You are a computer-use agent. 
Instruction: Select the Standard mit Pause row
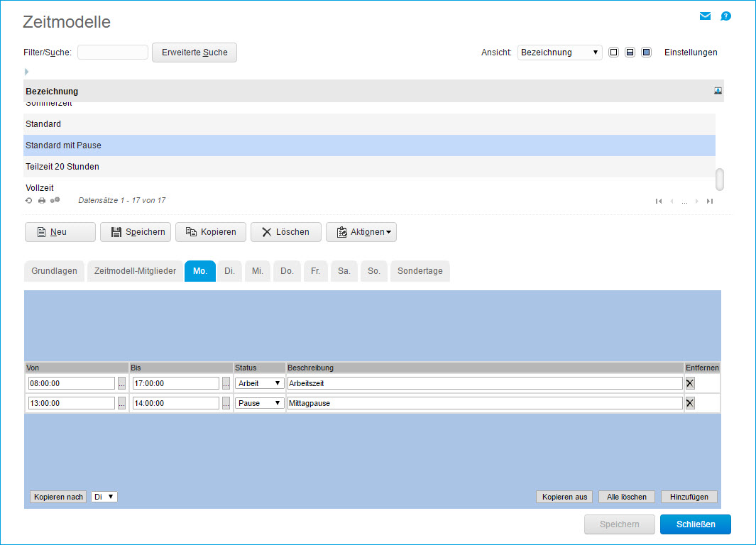369,145
